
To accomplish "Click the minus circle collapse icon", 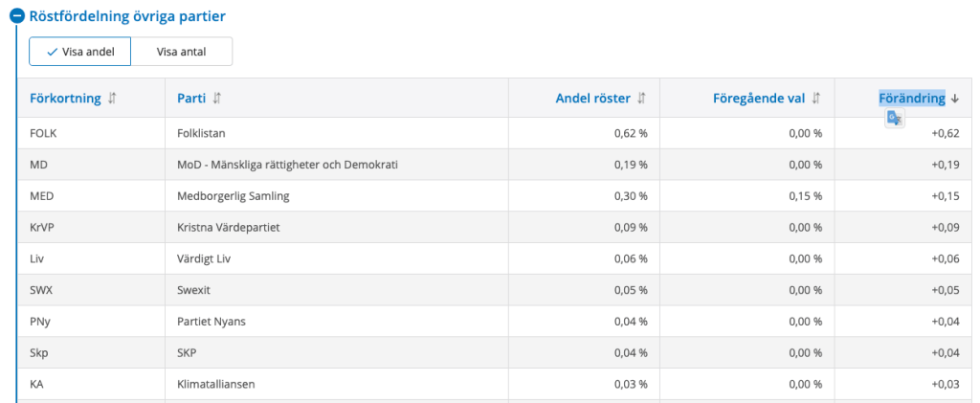I will click(x=17, y=17).
